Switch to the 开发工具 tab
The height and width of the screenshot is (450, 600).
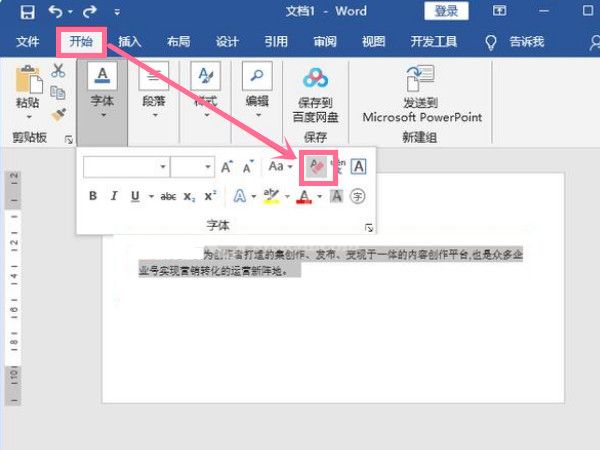[x=434, y=41]
